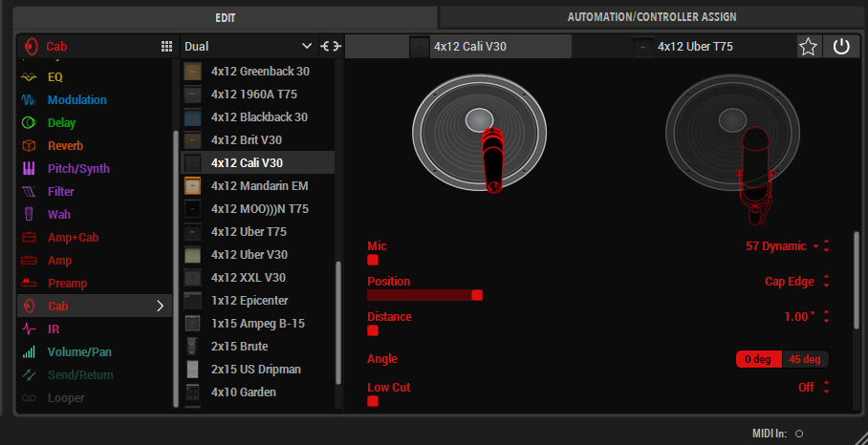Screen dimensions: 868x445
Task: Select 4x12 Brit V30 in cab list
Action: pos(258,139)
